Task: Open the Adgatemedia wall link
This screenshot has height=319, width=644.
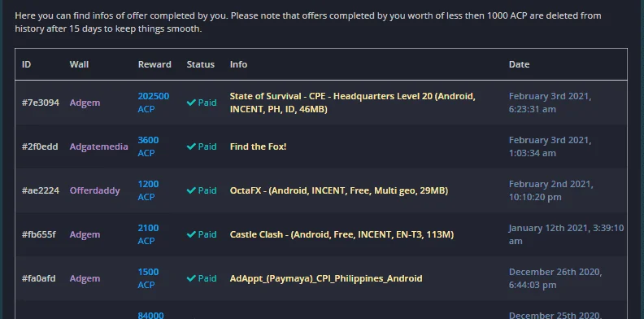Action: click(98, 146)
